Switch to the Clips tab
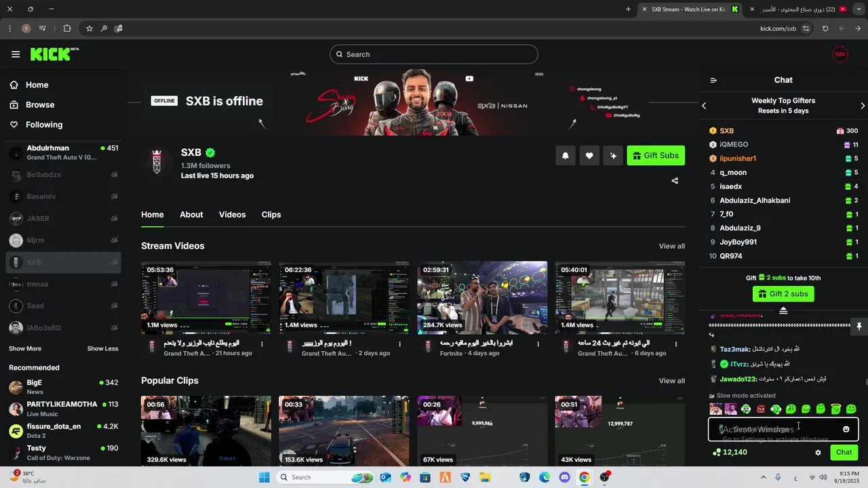This screenshot has height=488, width=868. tap(271, 214)
